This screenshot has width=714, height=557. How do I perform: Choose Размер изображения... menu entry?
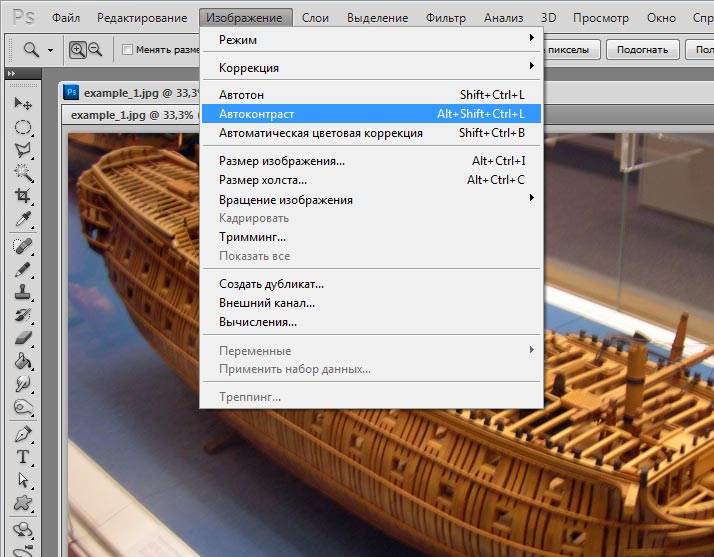pyautogui.click(x=282, y=161)
